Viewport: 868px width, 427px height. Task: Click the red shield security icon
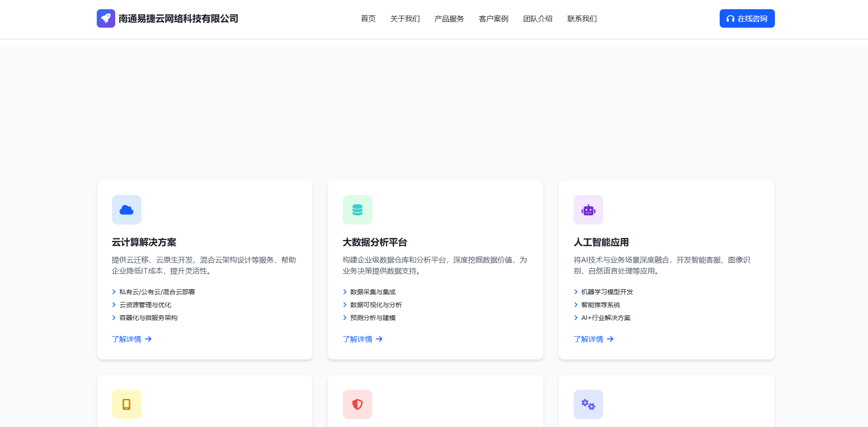tap(358, 404)
